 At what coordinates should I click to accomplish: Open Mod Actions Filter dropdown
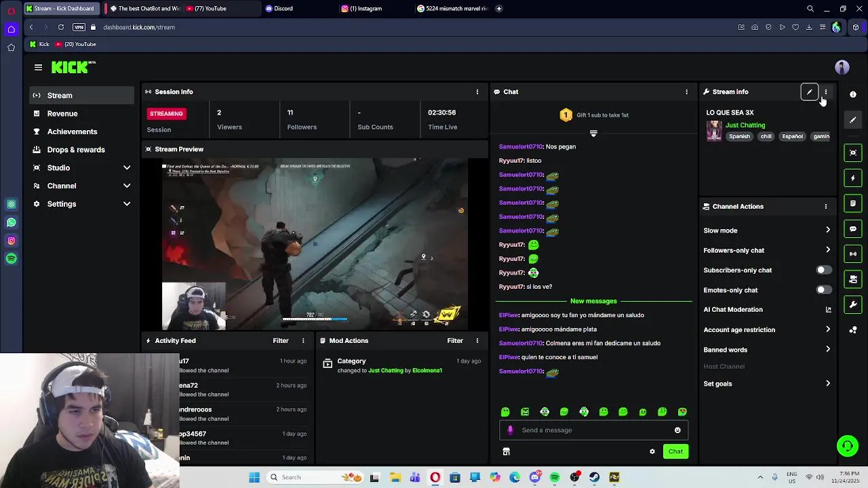point(455,340)
